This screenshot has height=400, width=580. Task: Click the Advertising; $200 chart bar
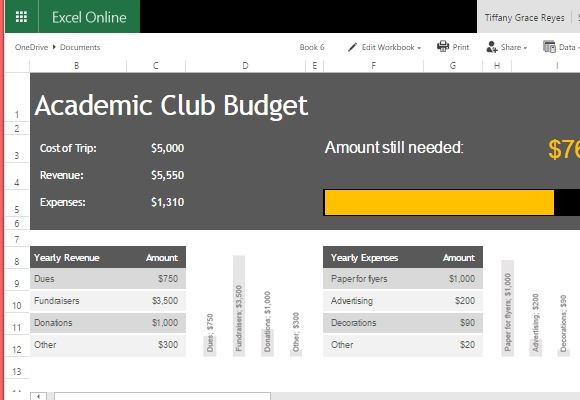click(x=536, y=348)
